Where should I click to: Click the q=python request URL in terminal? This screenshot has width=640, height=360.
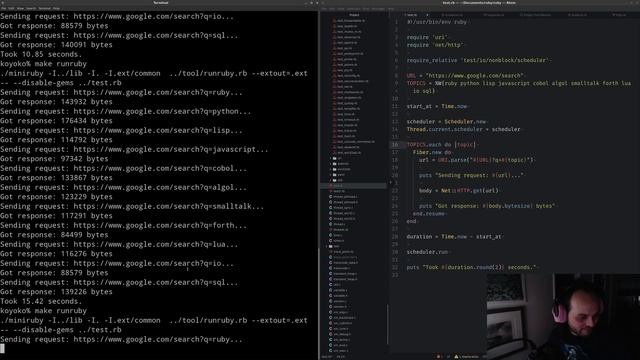[162, 111]
